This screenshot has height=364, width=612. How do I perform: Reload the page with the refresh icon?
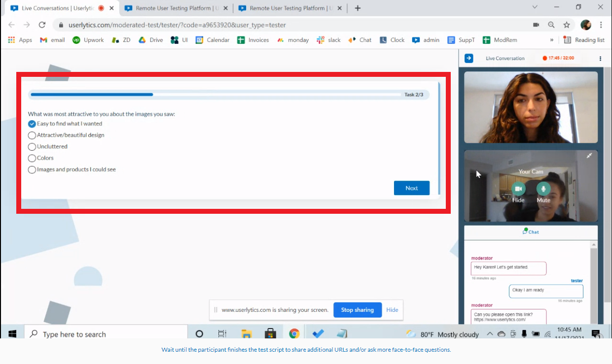pyautogui.click(x=42, y=25)
